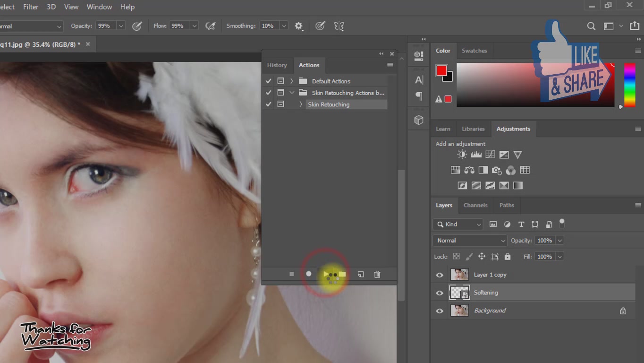Viewport: 644px width, 363px height.
Task: Open the layer filter Kind dropdown
Action: [458, 225]
